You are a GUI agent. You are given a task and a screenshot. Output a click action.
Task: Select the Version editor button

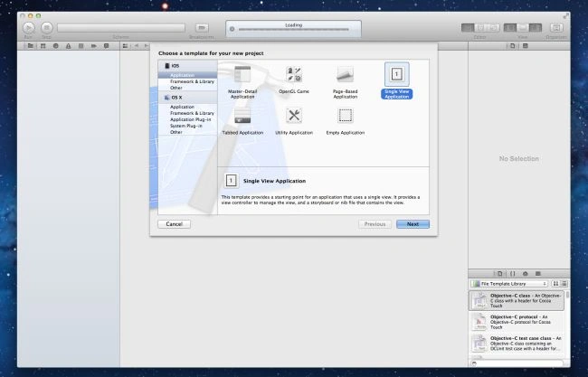tap(493, 28)
